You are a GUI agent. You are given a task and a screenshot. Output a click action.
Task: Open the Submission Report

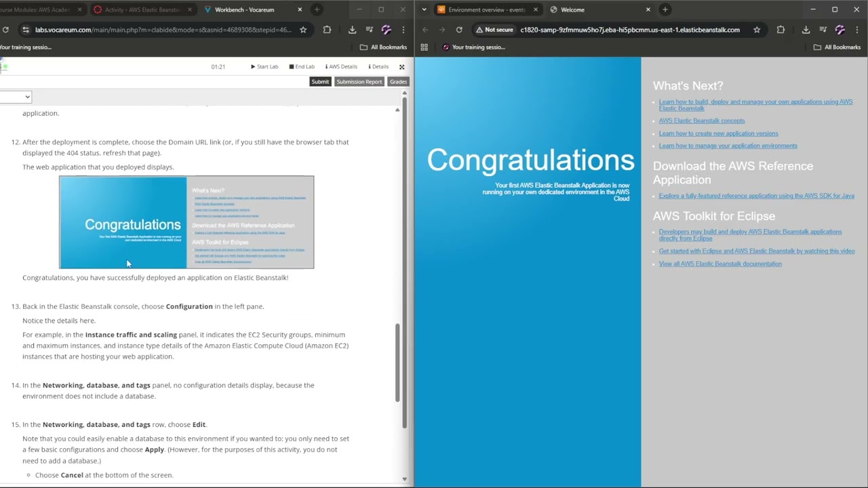click(x=359, y=81)
